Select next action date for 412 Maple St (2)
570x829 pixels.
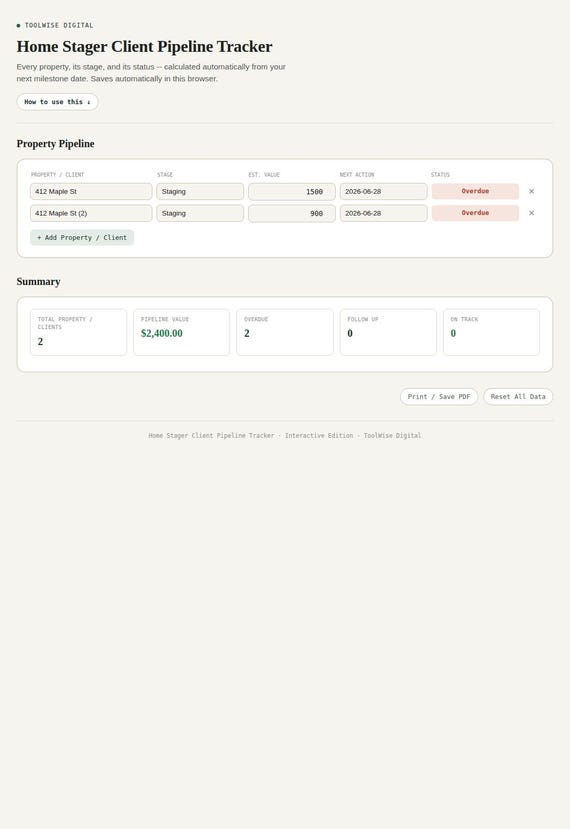click(383, 213)
